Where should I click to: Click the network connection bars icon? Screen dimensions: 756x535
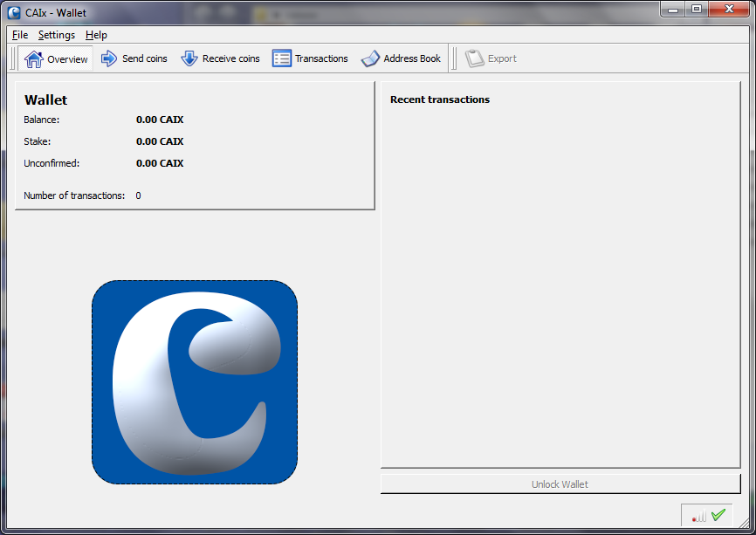[698, 516]
